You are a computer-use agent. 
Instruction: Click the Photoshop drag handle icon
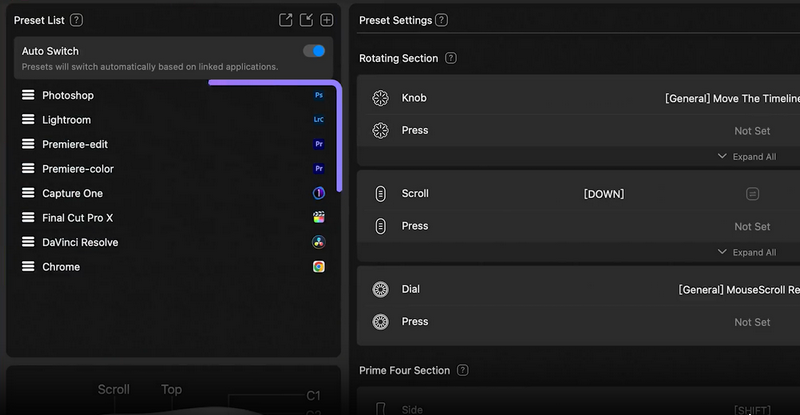tap(28, 95)
